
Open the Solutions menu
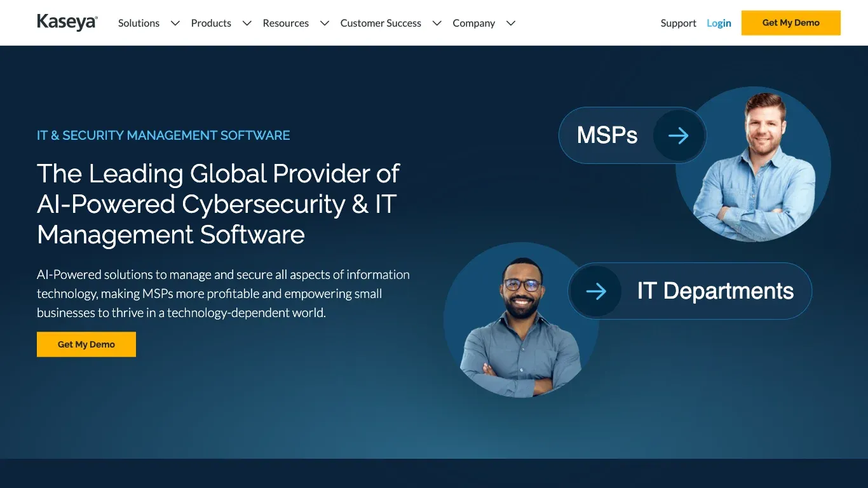[x=139, y=23]
